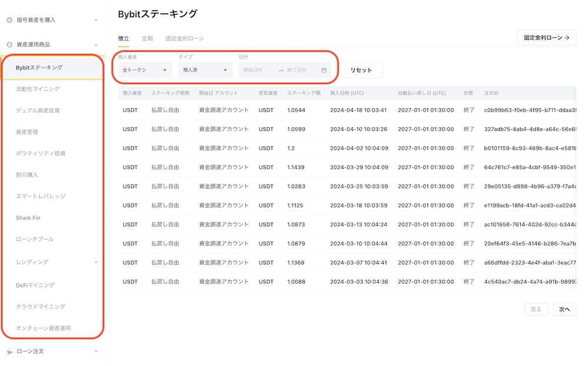Viewport: 588px width, 366px height.
Task: Click deposit date 2024-04-10 10:03:26
Action: (x=359, y=129)
